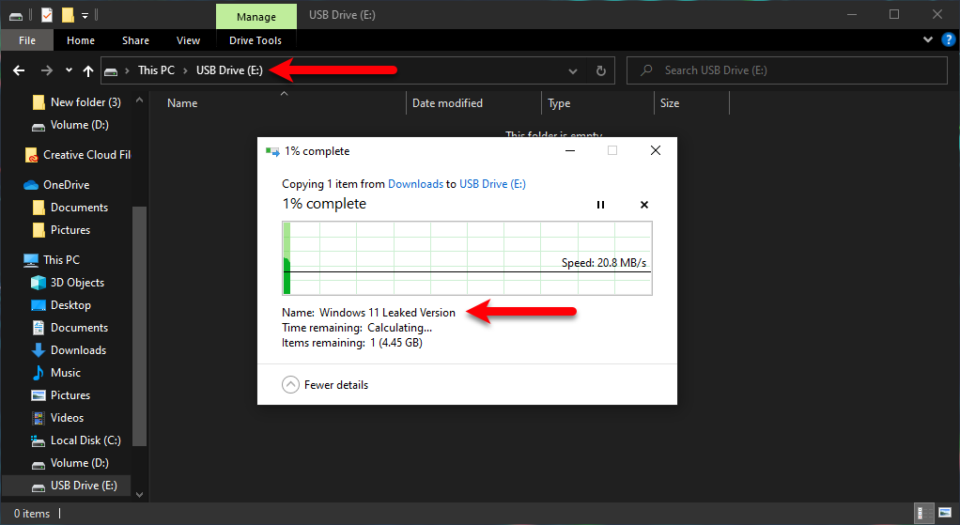Image resolution: width=960 pixels, height=525 pixels.
Task: Pause the file copy operation
Action: point(601,205)
